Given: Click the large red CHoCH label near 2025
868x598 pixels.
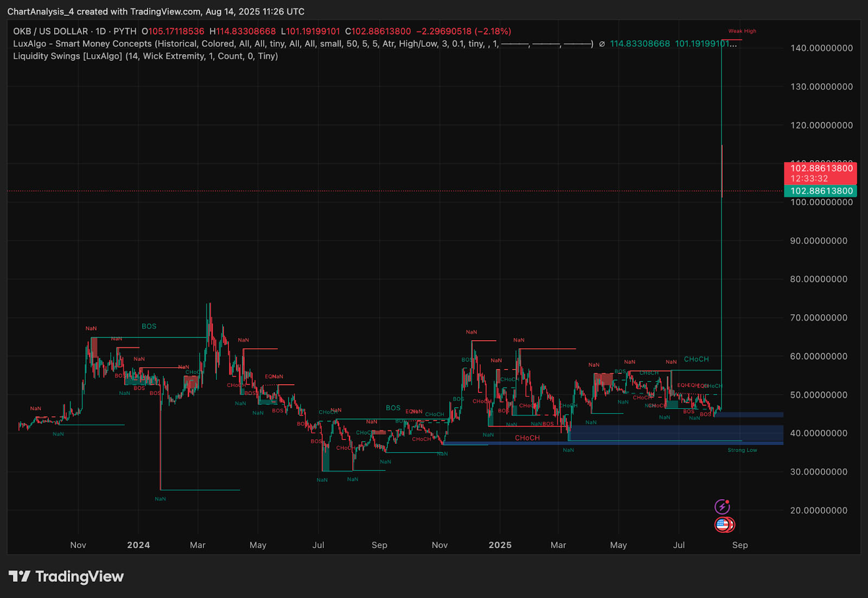Looking at the screenshot, I should (527, 438).
